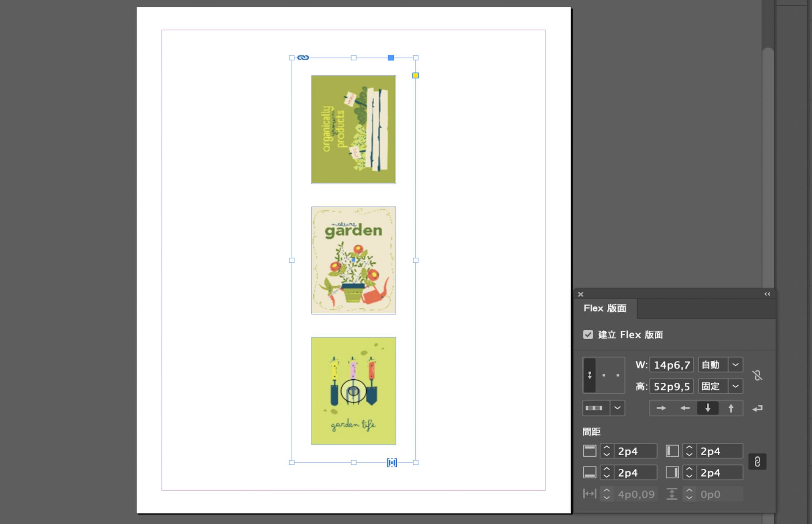
Task: Open the width 自動 dropdown
Action: 735,365
